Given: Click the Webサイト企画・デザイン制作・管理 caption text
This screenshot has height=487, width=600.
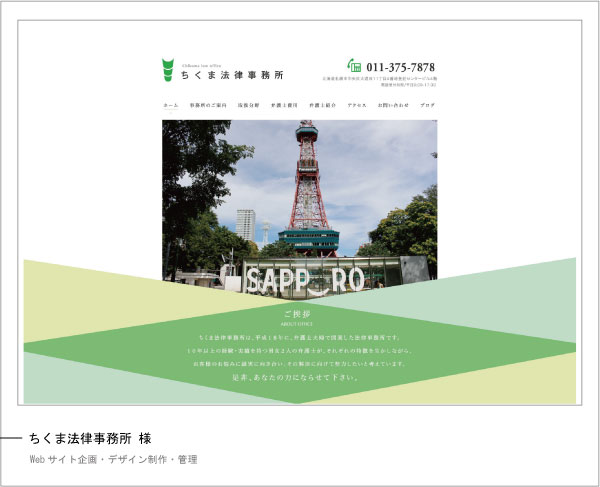Looking at the screenshot, I should click(113, 460).
